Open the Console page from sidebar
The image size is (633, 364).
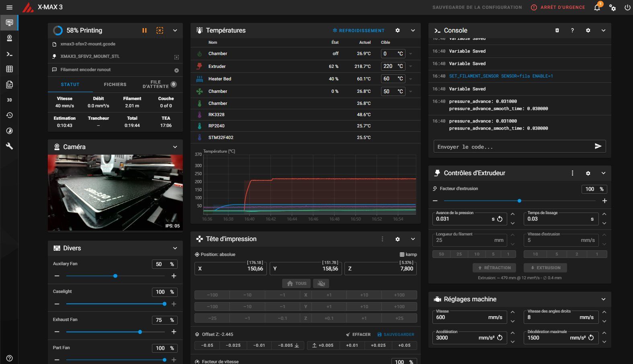tap(9, 54)
